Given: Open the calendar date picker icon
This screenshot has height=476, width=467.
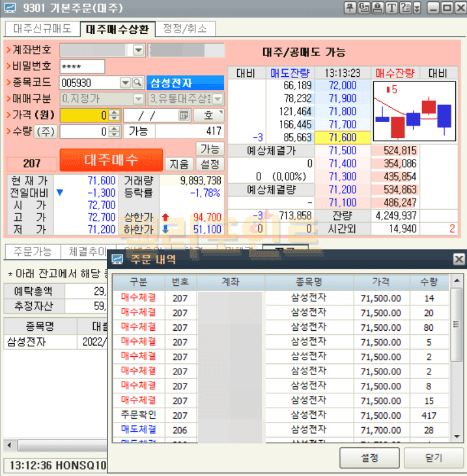Looking at the screenshot, I should point(184,115).
